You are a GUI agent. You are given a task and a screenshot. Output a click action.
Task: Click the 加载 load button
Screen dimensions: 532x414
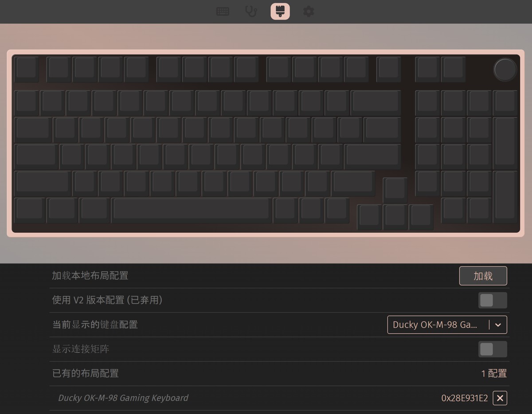coord(483,276)
